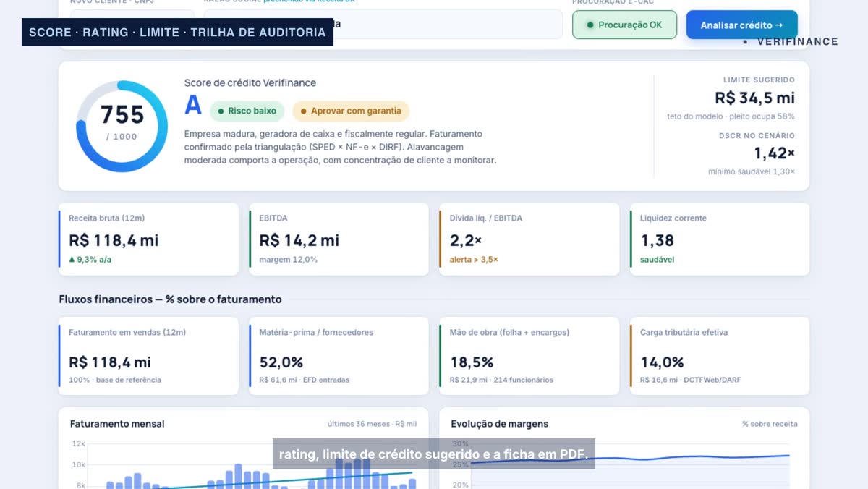This screenshot has height=489, width=868.
Task: Select the 'margem 12,0%' label
Action: (288, 260)
